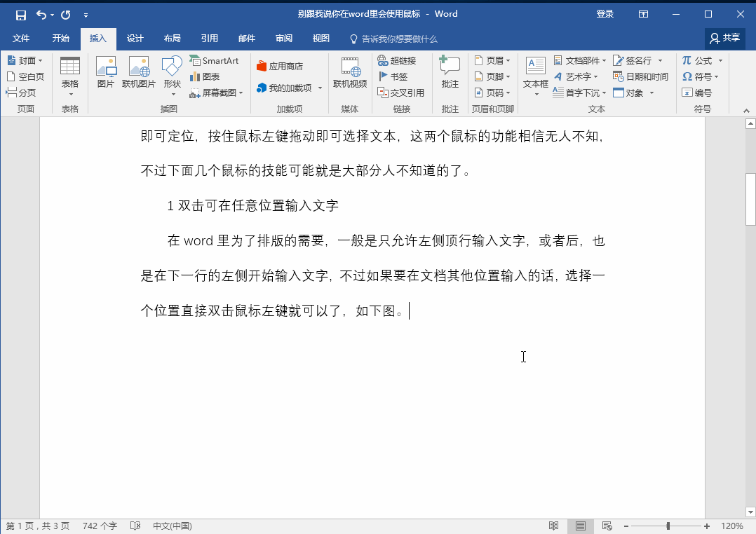Switch to the 引用 References tab
Viewport: 756px width, 534px height.
click(209, 39)
